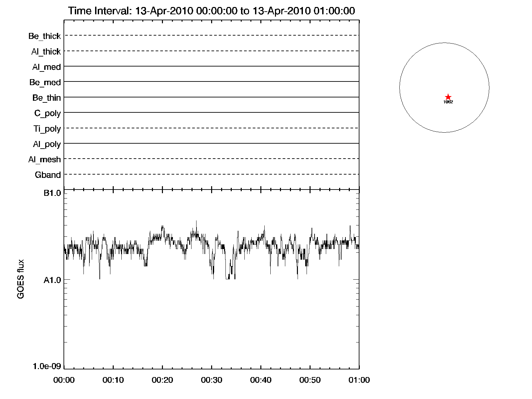Click the 00:30 time axis label

(211, 380)
